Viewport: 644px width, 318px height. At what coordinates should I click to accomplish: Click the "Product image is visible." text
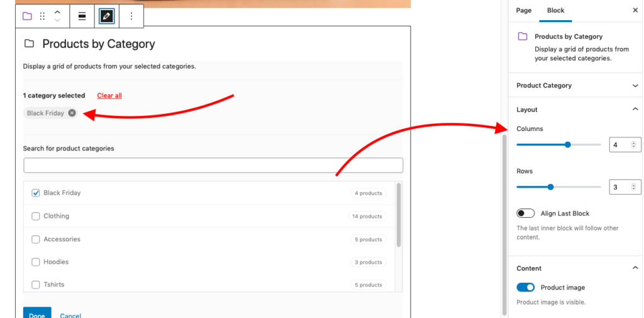click(551, 302)
